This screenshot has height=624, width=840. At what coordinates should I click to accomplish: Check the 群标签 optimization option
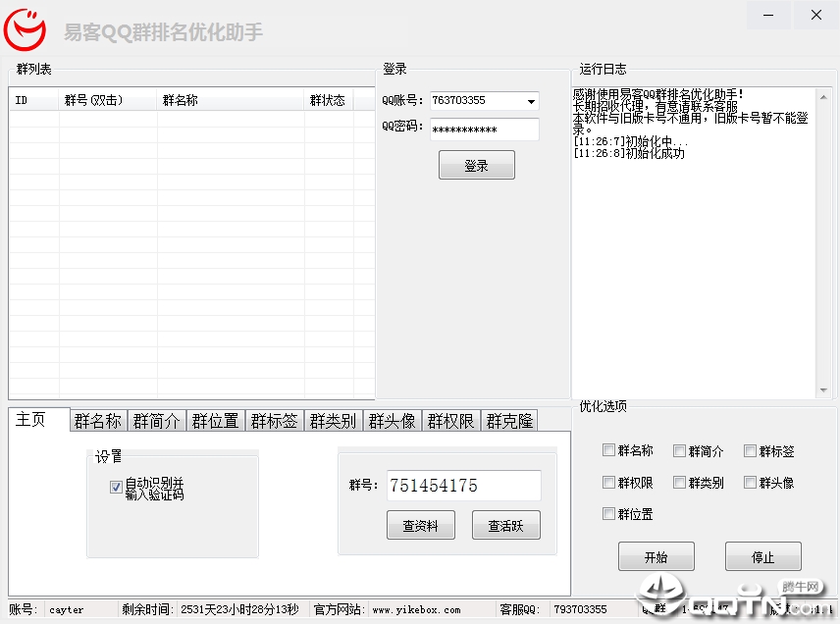tap(750, 450)
